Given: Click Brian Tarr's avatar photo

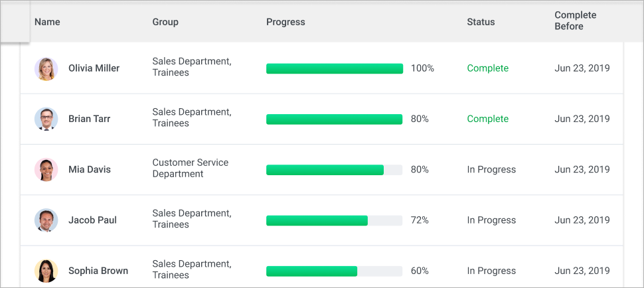Looking at the screenshot, I should click(x=46, y=119).
